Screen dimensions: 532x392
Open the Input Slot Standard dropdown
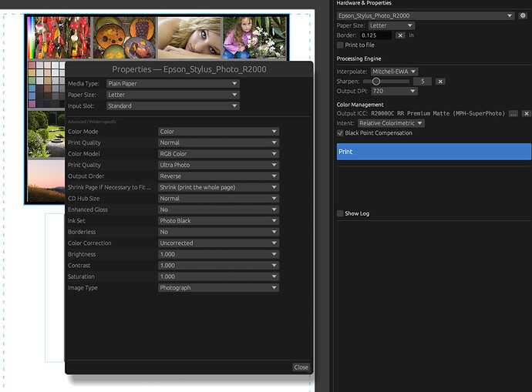click(173, 106)
